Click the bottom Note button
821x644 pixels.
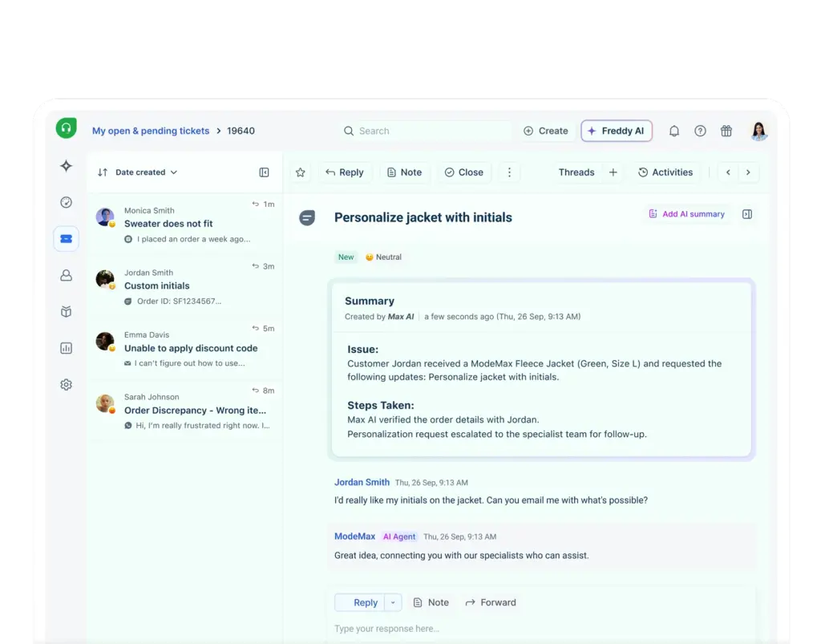click(431, 602)
